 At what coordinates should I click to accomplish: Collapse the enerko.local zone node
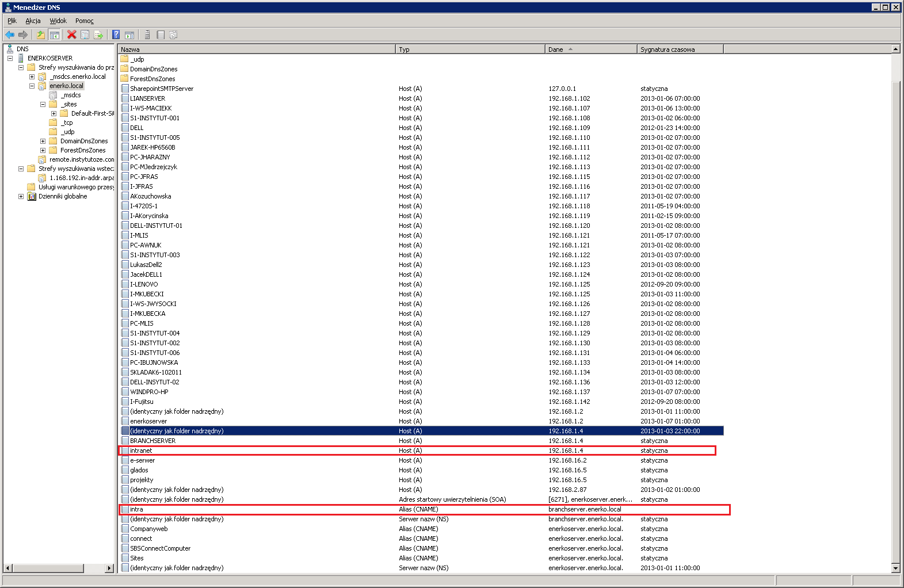(32, 86)
